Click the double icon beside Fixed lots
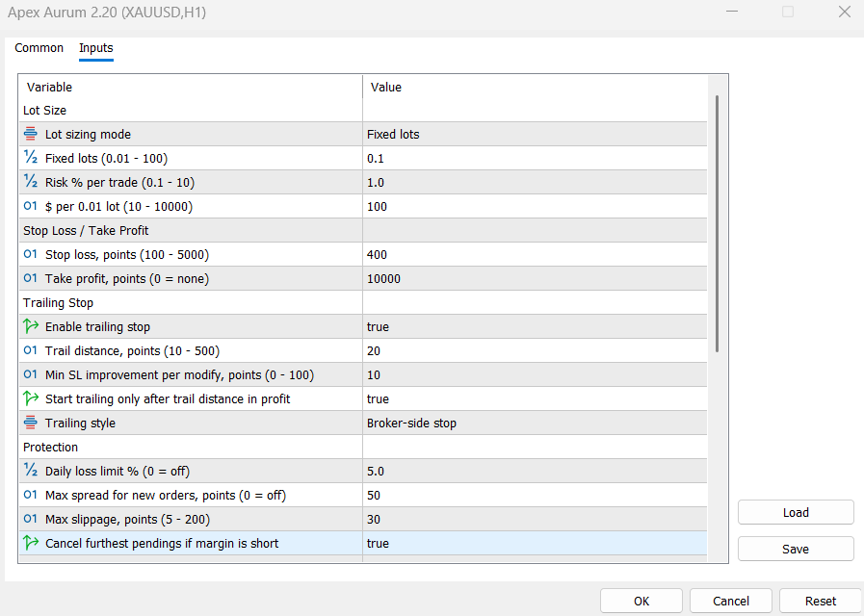 (30, 158)
